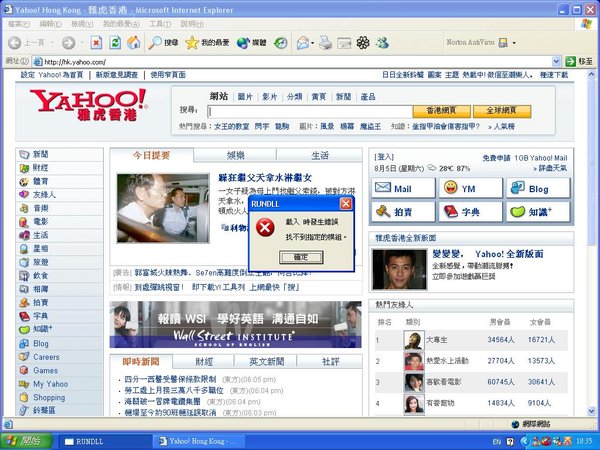Viewport: 600px width, 450px height.
Task: Click the 移至 Go button
Action: point(579,61)
